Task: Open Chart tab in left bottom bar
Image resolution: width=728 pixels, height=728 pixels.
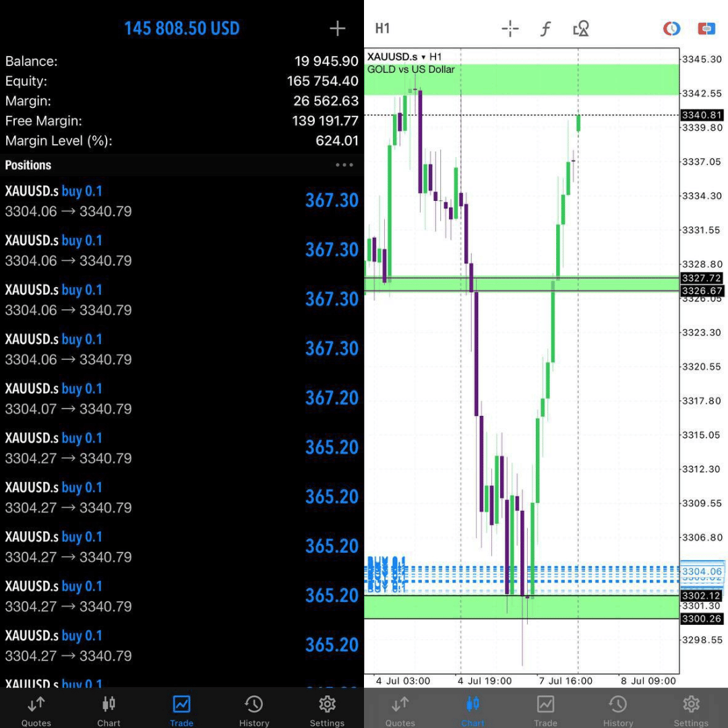Action: tap(109, 710)
